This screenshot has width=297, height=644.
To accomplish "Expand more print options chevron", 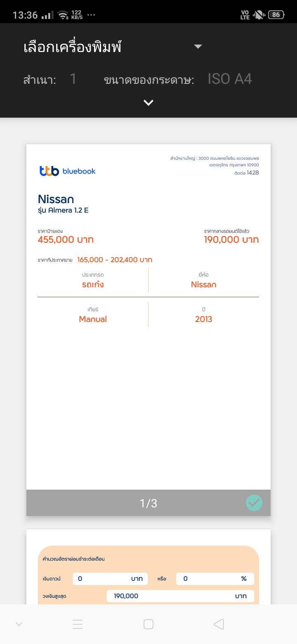I will (x=148, y=103).
